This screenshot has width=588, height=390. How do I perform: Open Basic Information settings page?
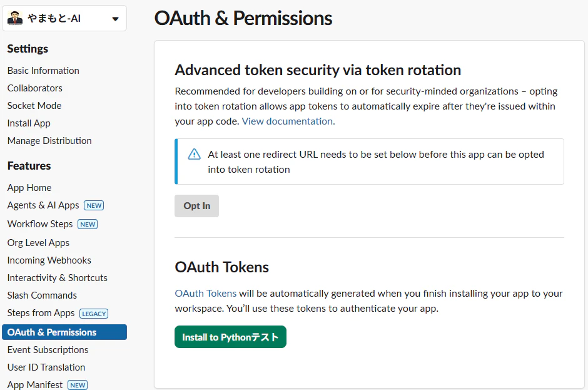[x=43, y=71]
